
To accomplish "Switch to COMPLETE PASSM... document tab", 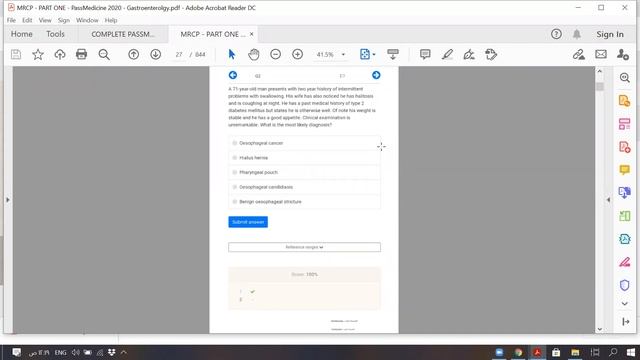I will pos(123,34).
